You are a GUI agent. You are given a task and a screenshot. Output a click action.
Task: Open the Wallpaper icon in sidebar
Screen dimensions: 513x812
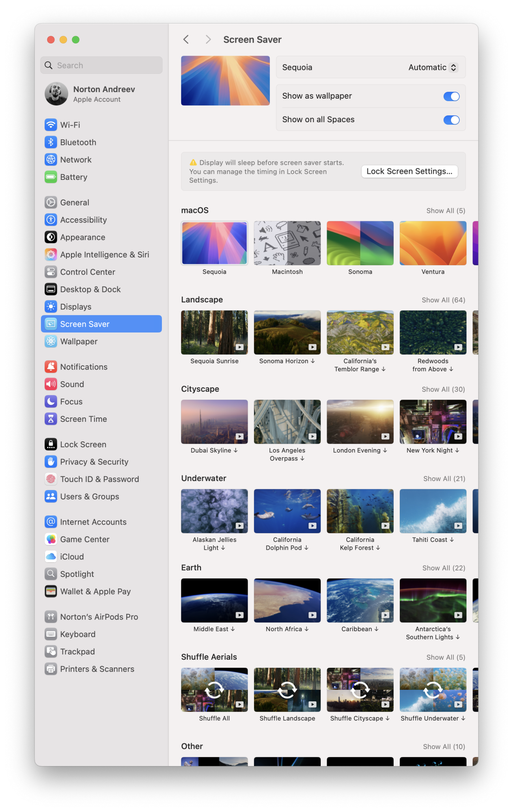tap(51, 341)
